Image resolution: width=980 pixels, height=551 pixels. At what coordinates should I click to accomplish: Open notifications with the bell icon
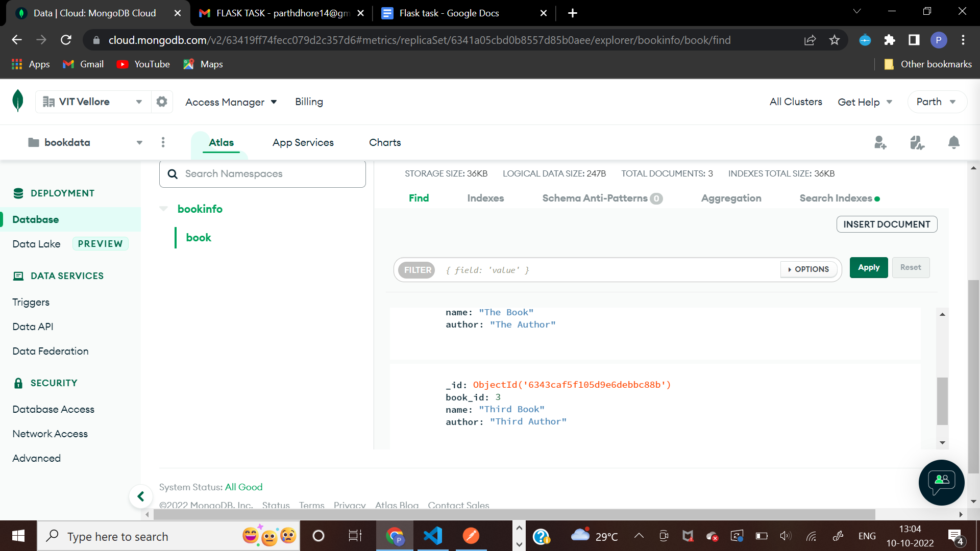pos(953,143)
